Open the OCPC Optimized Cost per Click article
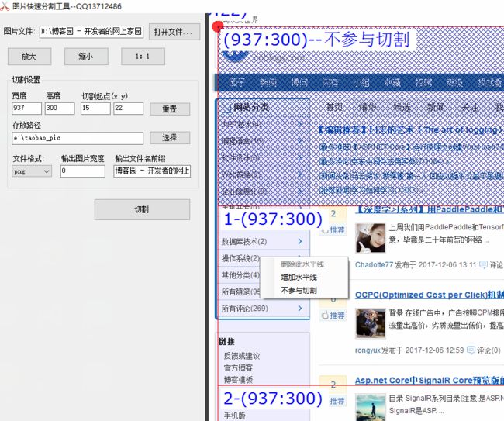This screenshot has width=504, height=421. [x=430, y=295]
